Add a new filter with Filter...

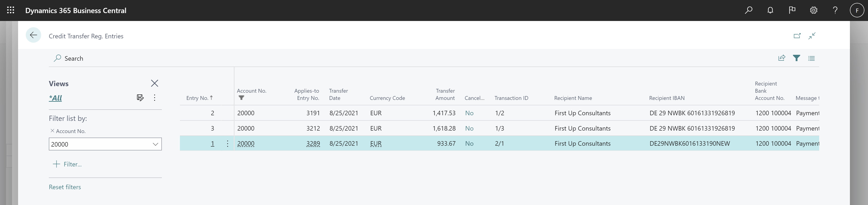click(x=68, y=164)
